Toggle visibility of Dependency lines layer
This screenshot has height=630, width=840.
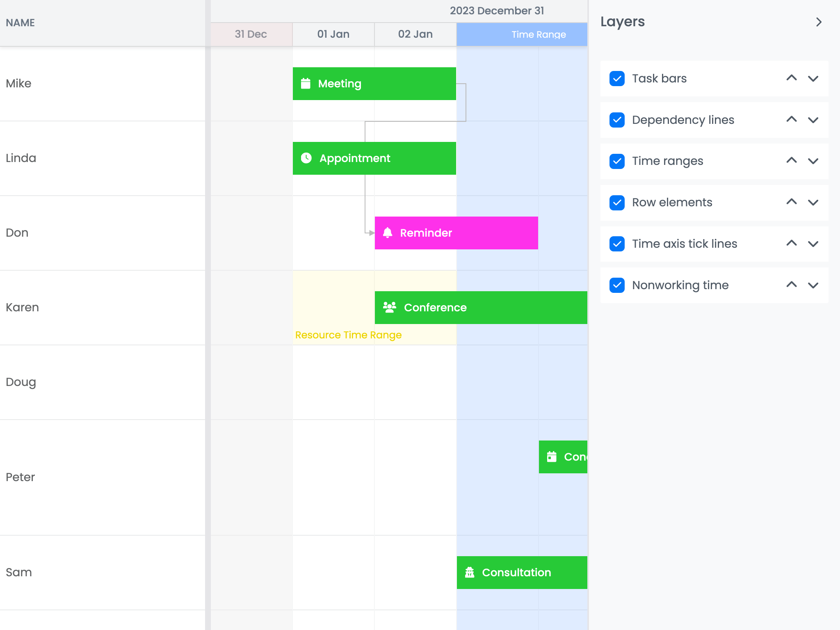coord(617,120)
